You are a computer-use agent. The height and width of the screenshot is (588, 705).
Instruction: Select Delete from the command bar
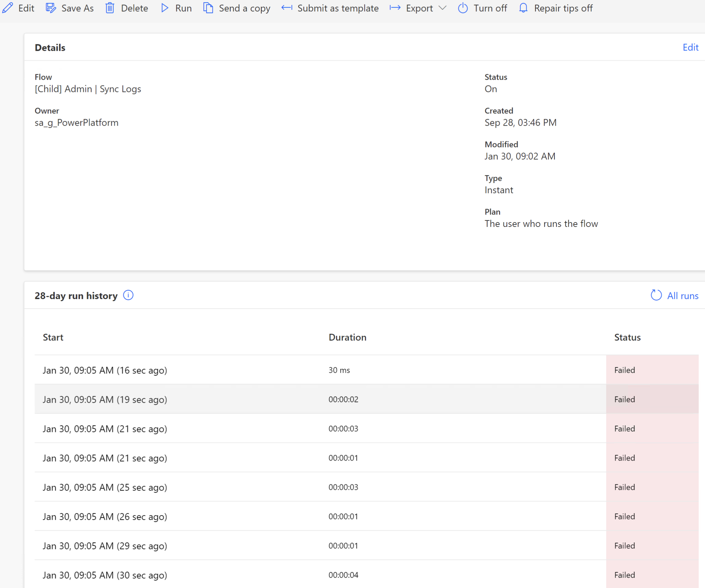[134, 8]
